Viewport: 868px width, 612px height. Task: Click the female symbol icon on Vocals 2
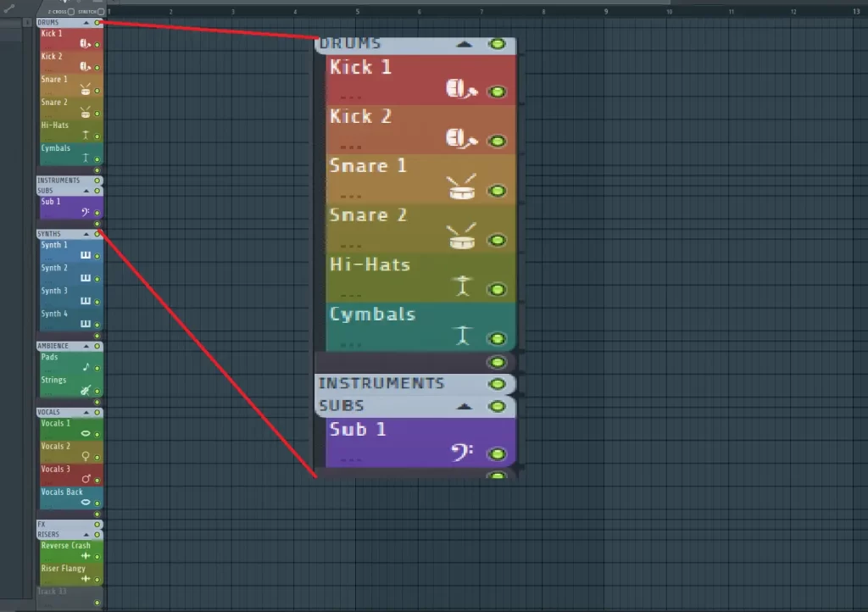(86, 456)
